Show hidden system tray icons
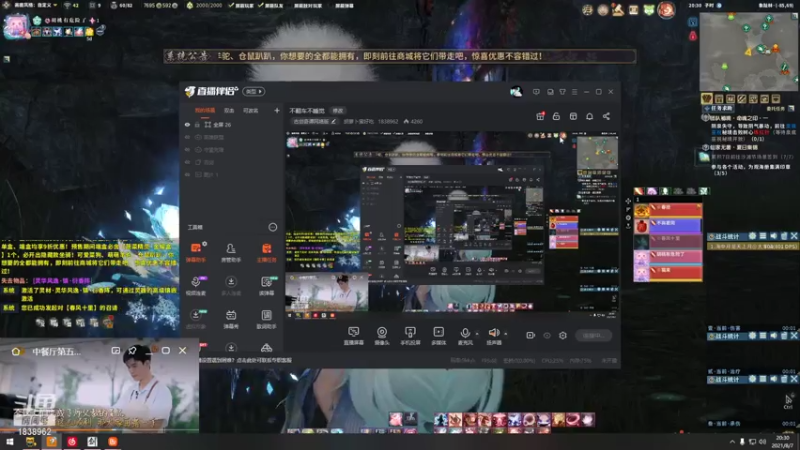Screen dimensions: 800x450 [x=732, y=442]
